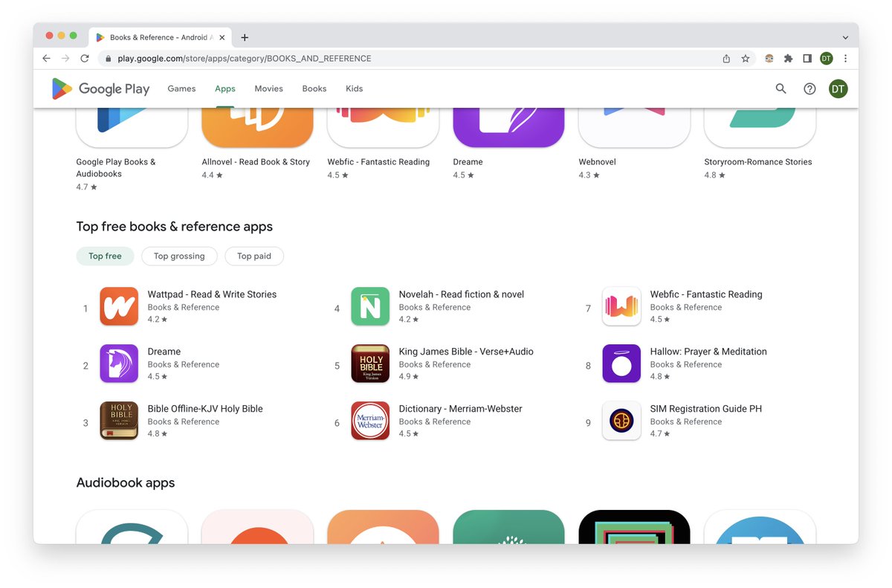Click the Dreame title ranked number 2
Image resolution: width=892 pixels, height=588 pixels.
coord(164,352)
